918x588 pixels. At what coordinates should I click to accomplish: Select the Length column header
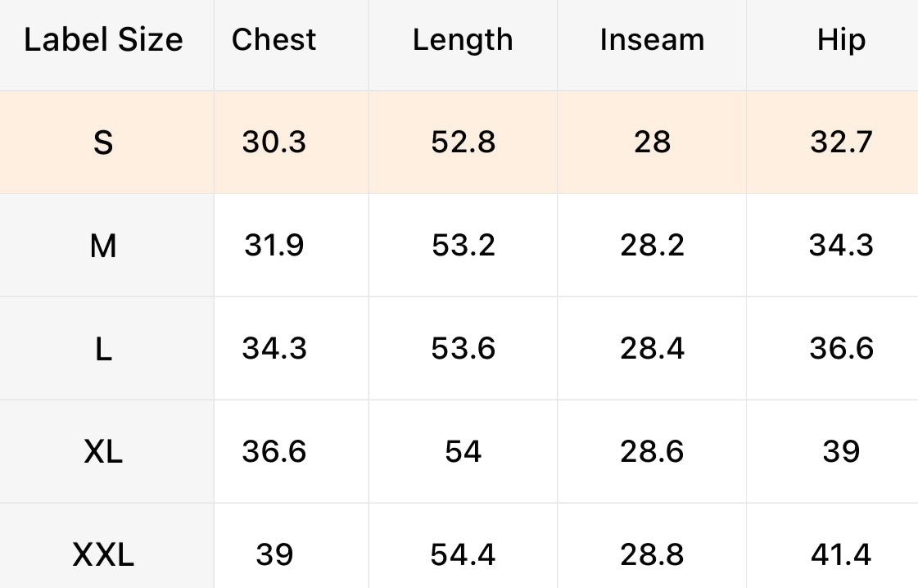[463, 40]
